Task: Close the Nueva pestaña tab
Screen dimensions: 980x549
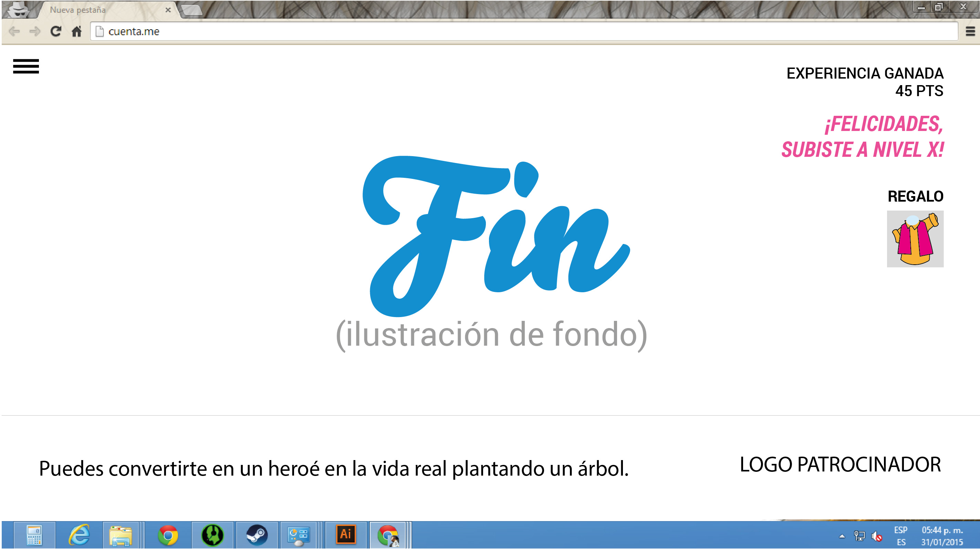Action: coord(168,10)
